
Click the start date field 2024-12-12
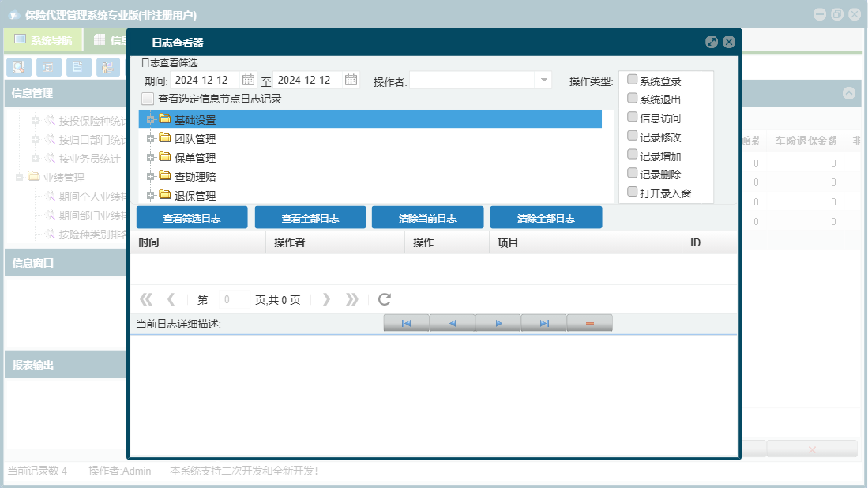click(205, 81)
